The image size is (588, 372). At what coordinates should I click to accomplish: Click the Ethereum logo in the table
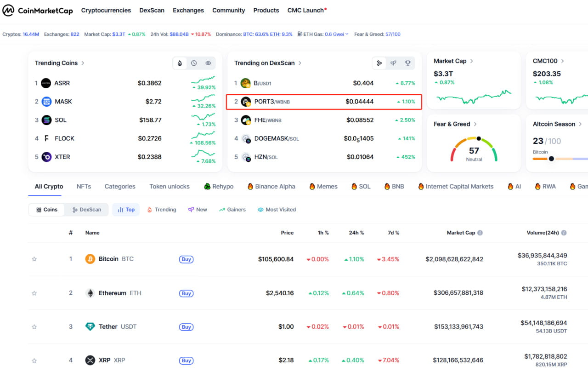(x=90, y=293)
